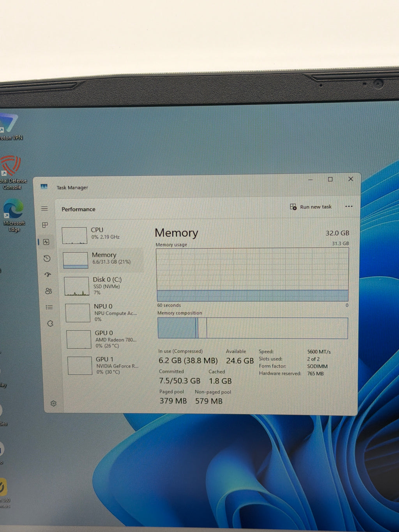Click the Task Manager title bar icon
This screenshot has height=532, width=399.
pos(44,187)
